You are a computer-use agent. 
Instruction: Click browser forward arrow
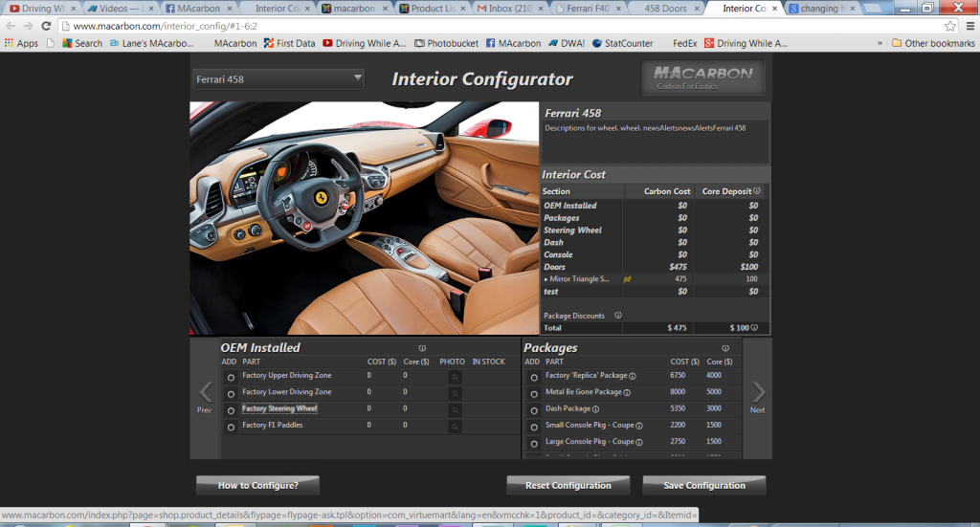point(28,26)
